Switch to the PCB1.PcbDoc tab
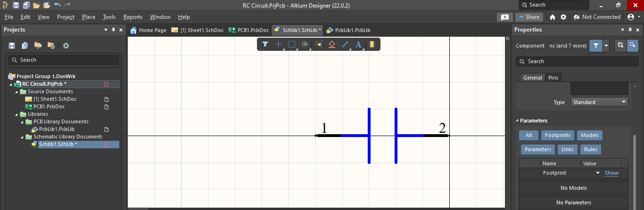 click(248, 30)
